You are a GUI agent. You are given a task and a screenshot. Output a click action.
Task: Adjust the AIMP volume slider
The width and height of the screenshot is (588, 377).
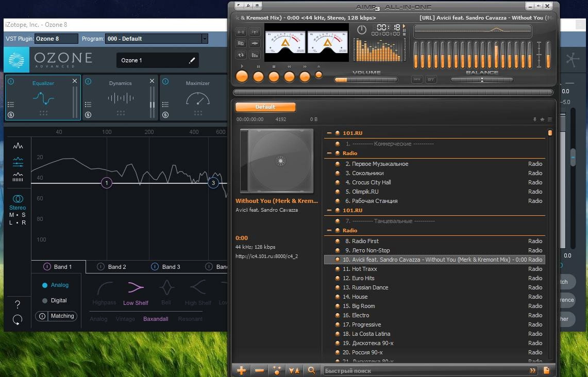(x=365, y=80)
